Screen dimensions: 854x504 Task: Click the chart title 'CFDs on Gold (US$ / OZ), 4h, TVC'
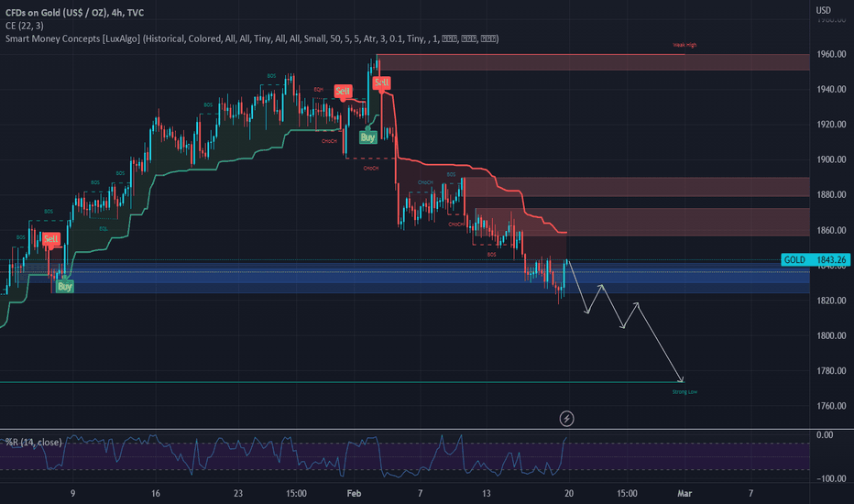tap(74, 13)
